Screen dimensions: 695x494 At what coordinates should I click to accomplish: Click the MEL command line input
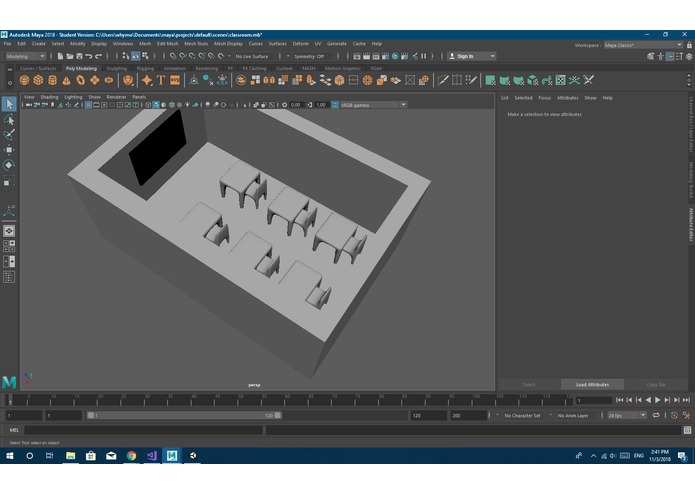click(144, 430)
